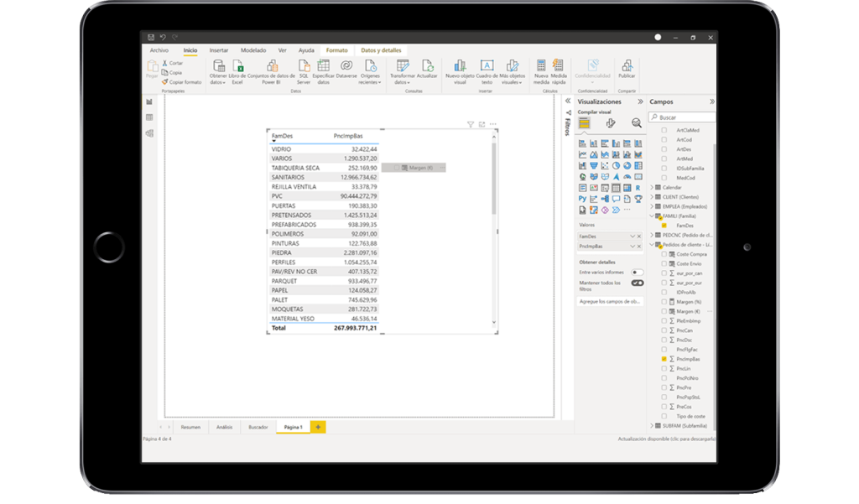Open the Analytics magnifier pane in Visualizaciones

[x=636, y=123]
